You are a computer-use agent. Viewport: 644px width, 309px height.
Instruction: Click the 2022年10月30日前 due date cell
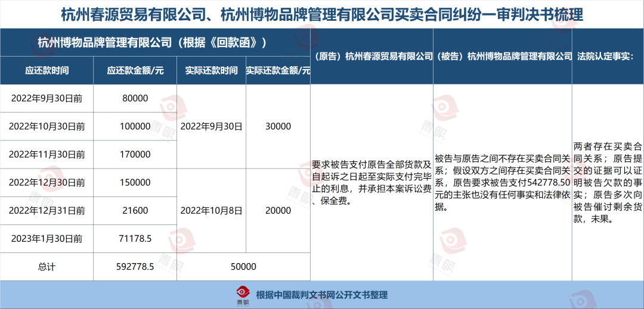point(47,126)
